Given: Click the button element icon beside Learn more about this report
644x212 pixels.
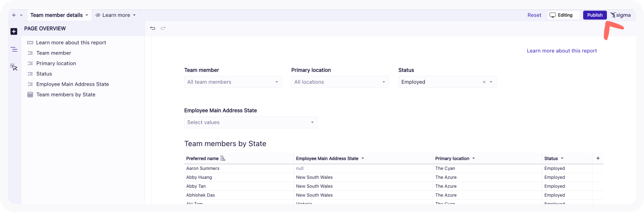Looking at the screenshot, I should [30, 43].
